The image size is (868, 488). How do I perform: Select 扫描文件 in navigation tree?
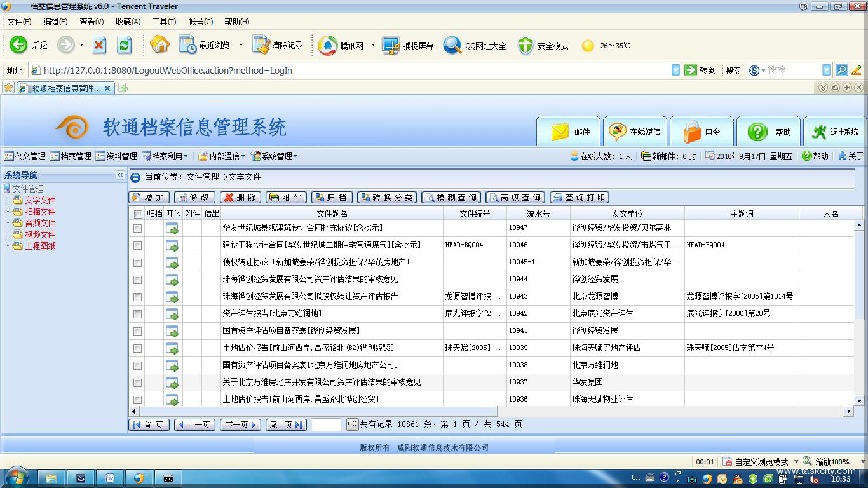pyautogui.click(x=40, y=212)
